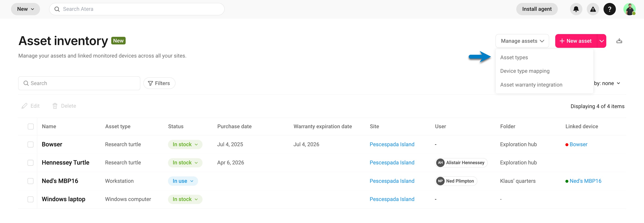Open the alerts warning triangle icon
The height and width of the screenshot is (223, 644).
click(593, 9)
